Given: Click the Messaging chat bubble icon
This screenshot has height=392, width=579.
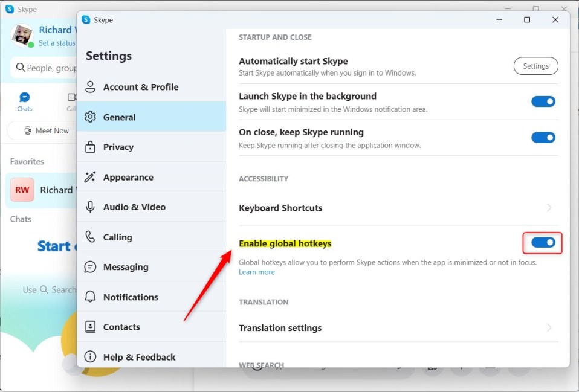Looking at the screenshot, I should tap(90, 266).
